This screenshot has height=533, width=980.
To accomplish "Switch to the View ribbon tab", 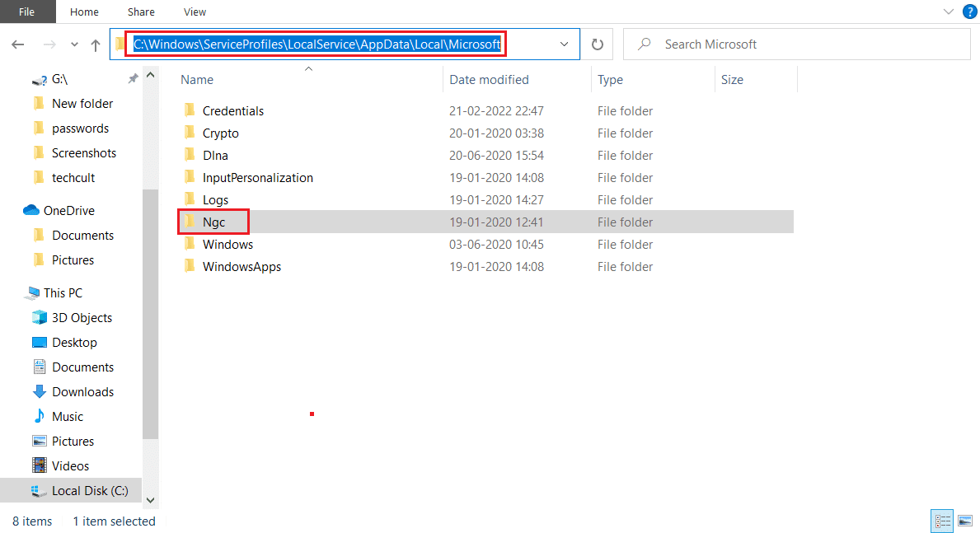I will pyautogui.click(x=195, y=12).
